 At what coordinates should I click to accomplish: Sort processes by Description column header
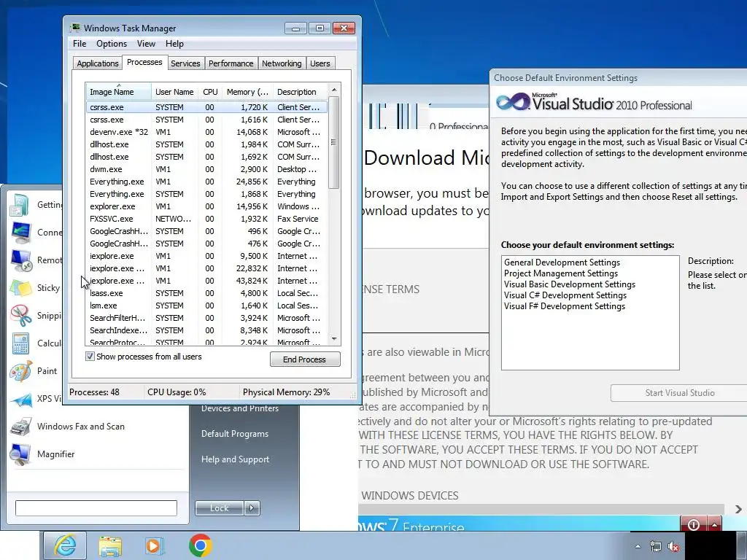click(300, 92)
